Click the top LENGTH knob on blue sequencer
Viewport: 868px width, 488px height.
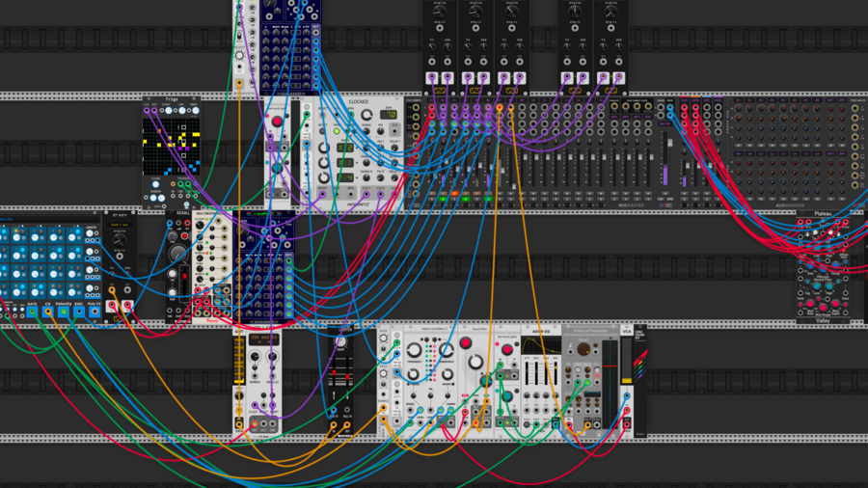[90, 233]
